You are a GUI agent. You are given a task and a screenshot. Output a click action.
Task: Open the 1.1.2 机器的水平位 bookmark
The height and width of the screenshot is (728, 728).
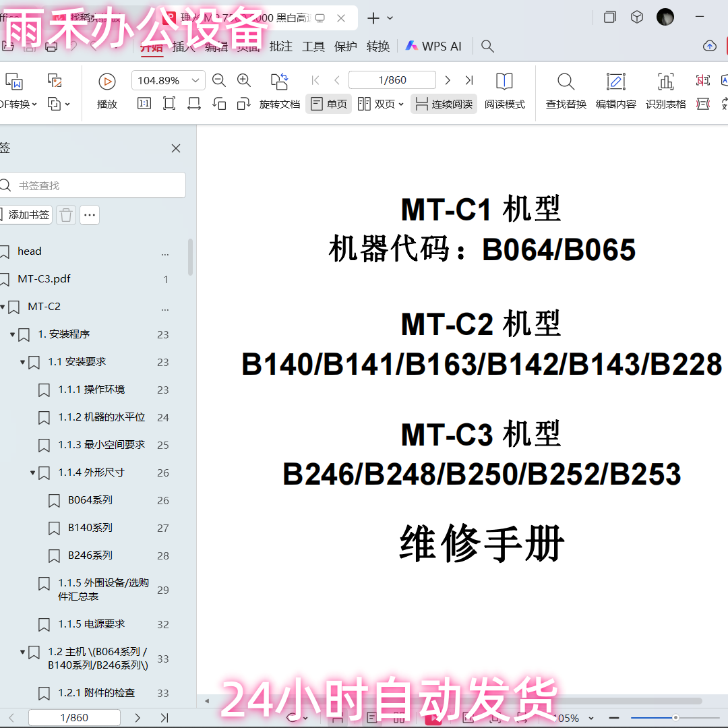point(102,417)
